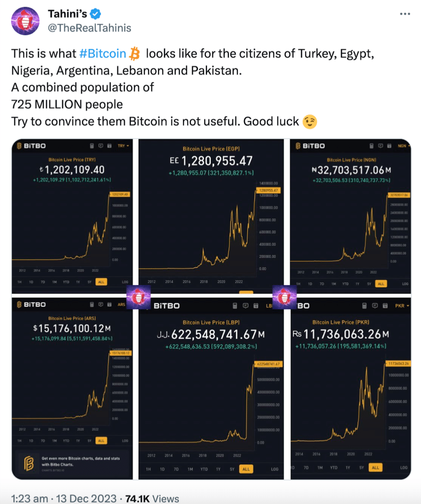Click the Bitbo logo in the ARS chart
The width and height of the screenshot is (421, 504).
tap(31, 304)
